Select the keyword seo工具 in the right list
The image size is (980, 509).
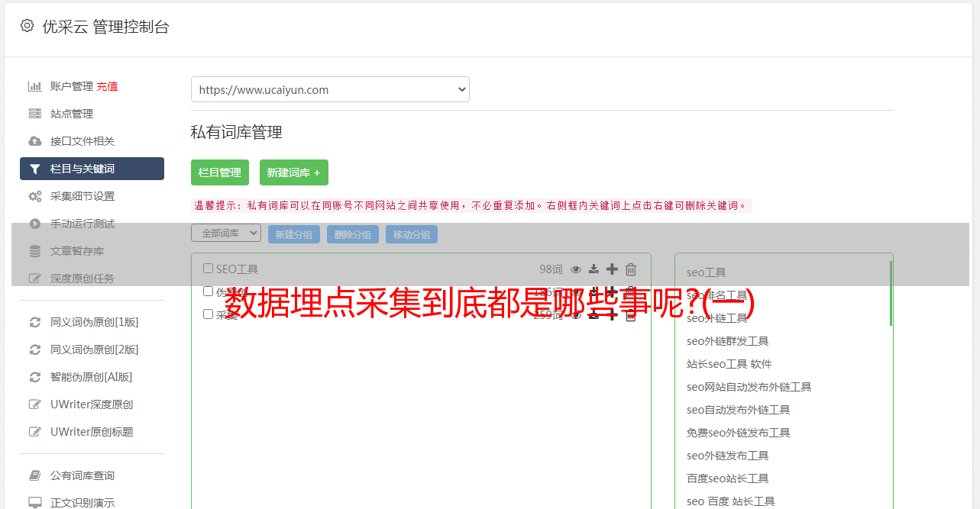click(707, 272)
